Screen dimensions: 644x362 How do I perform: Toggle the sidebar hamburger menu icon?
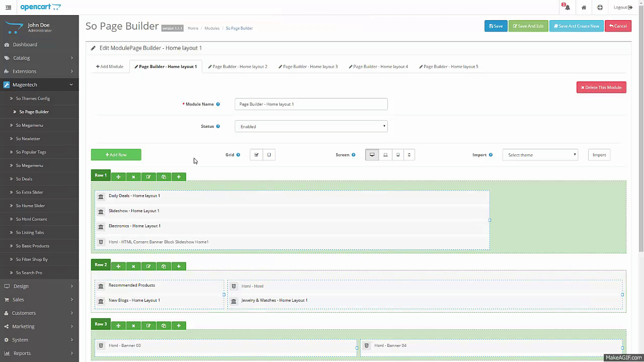pos(8,8)
